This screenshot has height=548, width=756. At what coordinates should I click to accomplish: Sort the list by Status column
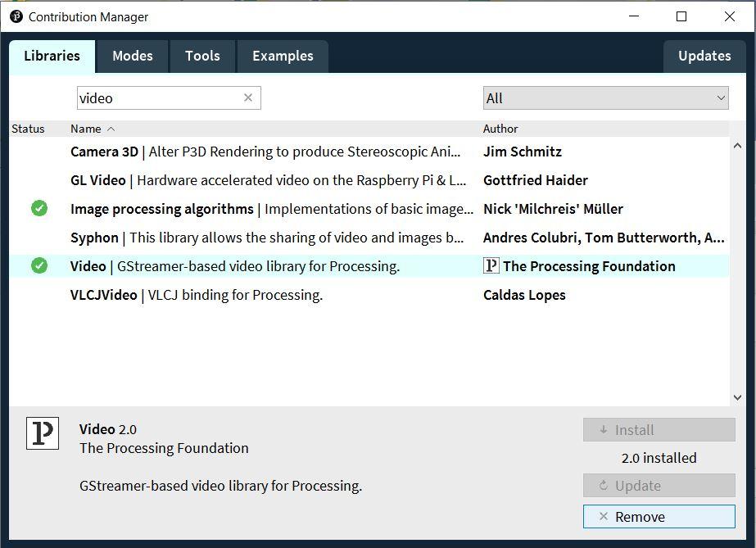point(28,129)
